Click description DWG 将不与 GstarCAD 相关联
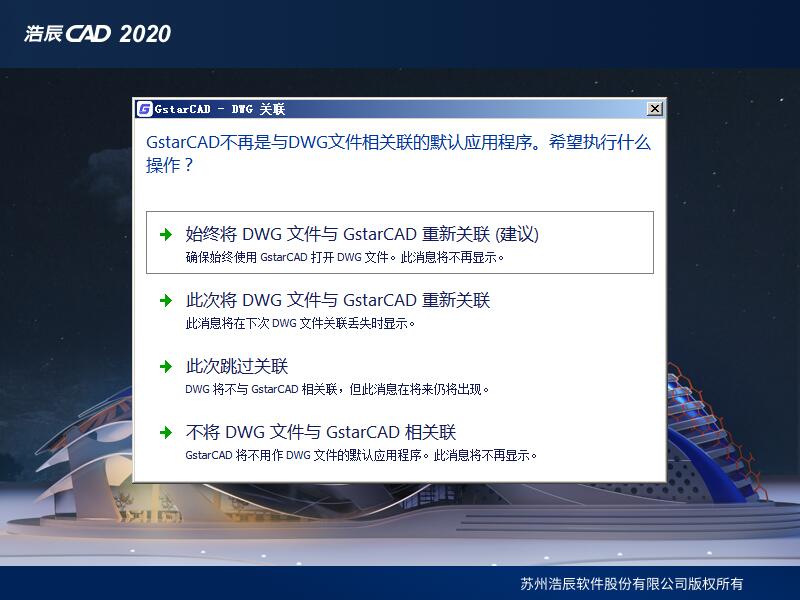Viewport: 800px width, 600px height. pos(337,389)
